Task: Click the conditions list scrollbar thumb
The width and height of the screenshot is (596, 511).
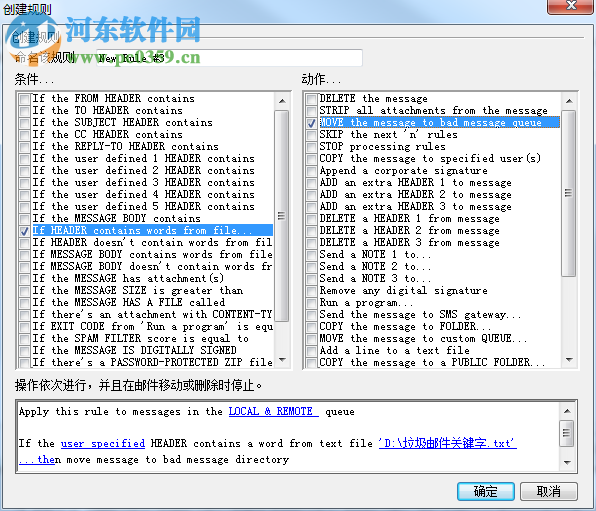Action: (x=282, y=216)
